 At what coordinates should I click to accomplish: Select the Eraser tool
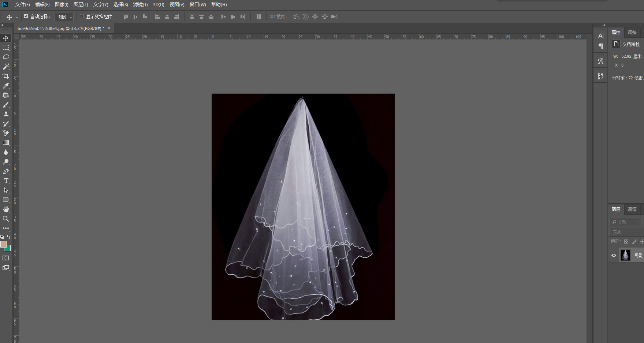coord(6,133)
